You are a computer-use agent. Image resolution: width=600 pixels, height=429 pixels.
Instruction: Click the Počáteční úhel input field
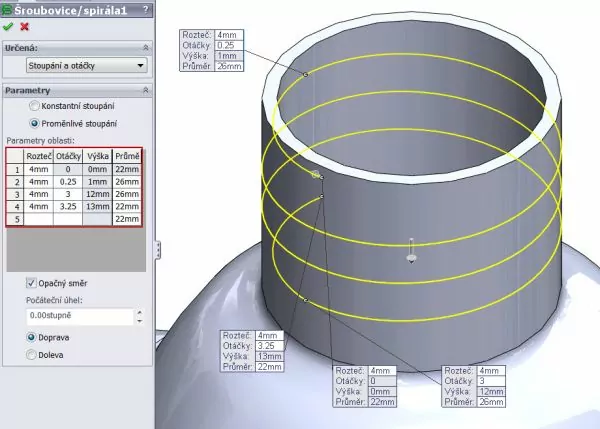(x=78, y=316)
